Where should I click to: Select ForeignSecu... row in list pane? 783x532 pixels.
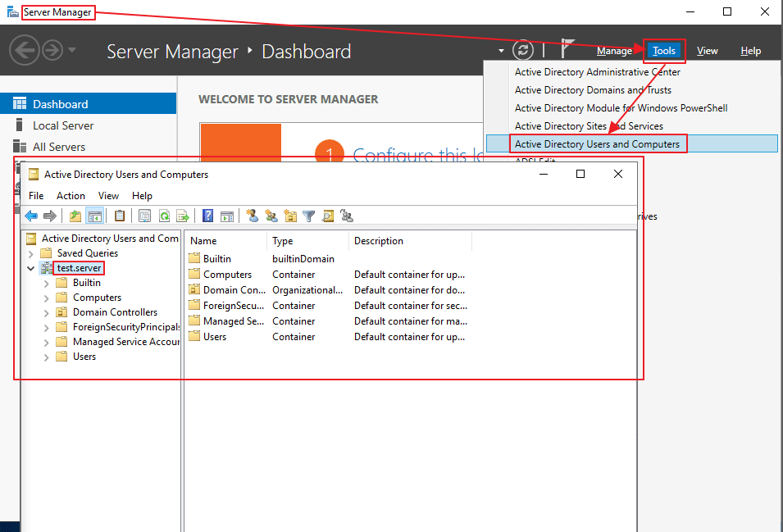(327, 306)
